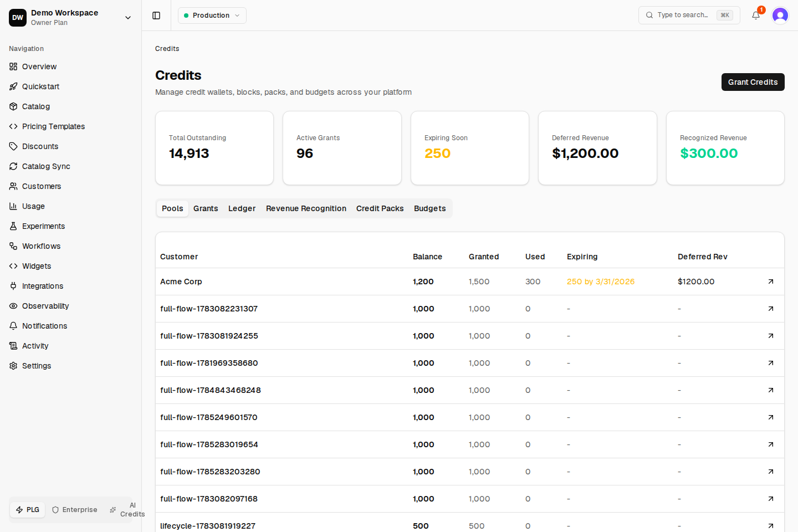Expand the Demo Workspace switcher
Screen dimensions: 798x532
point(71,17)
